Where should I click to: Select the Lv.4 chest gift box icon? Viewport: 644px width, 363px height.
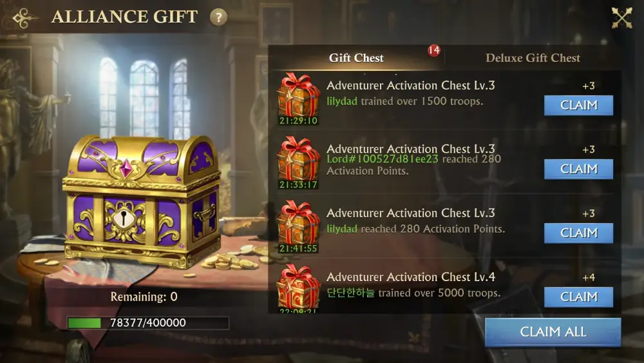[x=298, y=288]
